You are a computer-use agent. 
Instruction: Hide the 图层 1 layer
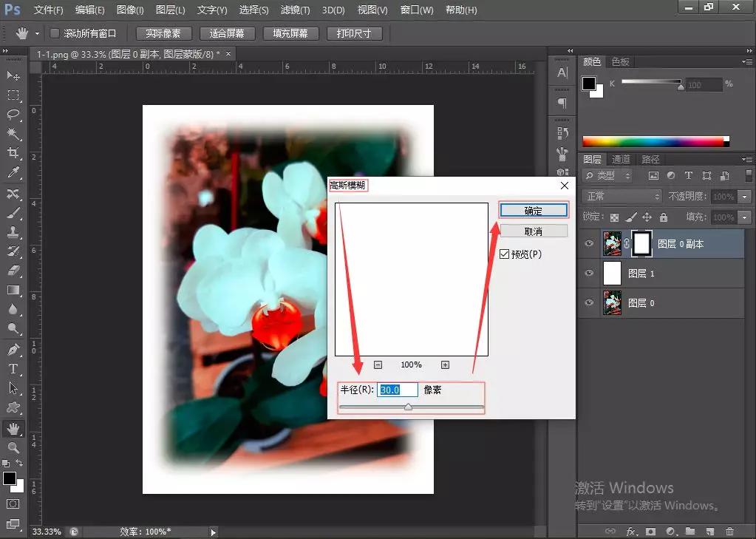[x=588, y=273]
